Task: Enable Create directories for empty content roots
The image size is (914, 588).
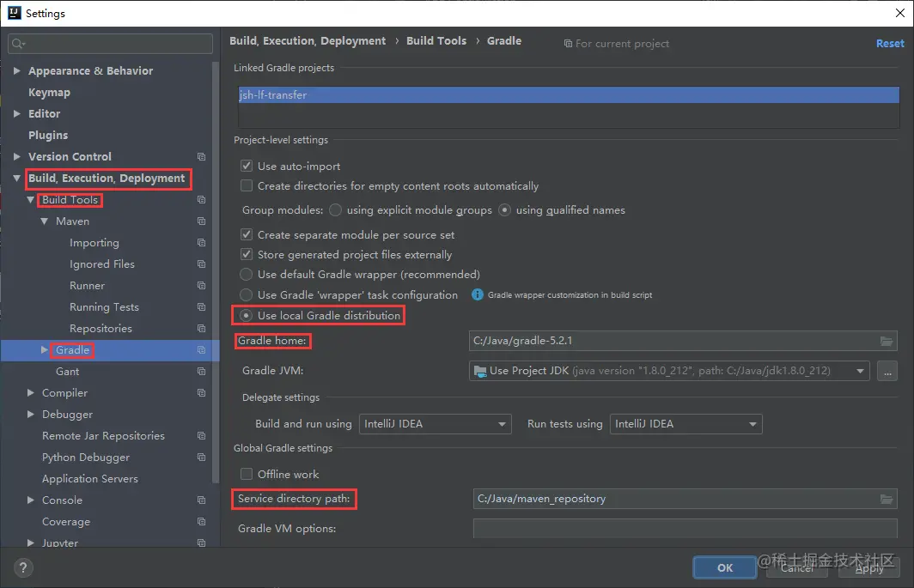Action: coord(247,186)
